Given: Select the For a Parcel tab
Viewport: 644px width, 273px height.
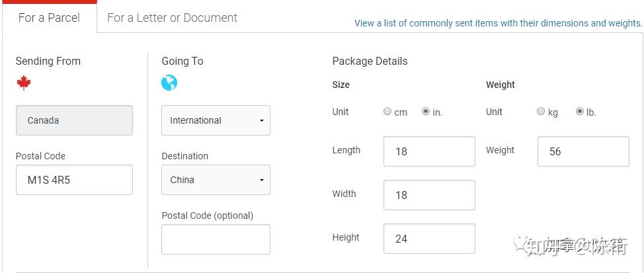Looking at the screenshot, I should (x=49, y=18).
